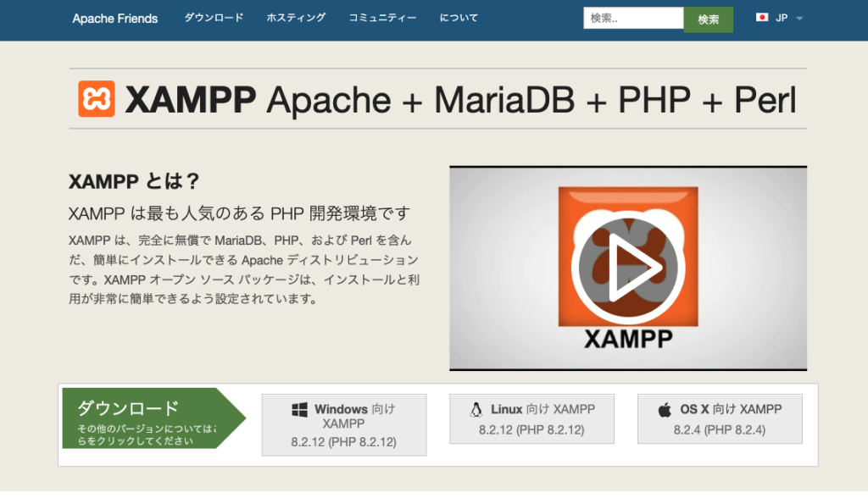This screenshot has width=868, height=498.
Task: Open the について menu item
Action: 459,18
